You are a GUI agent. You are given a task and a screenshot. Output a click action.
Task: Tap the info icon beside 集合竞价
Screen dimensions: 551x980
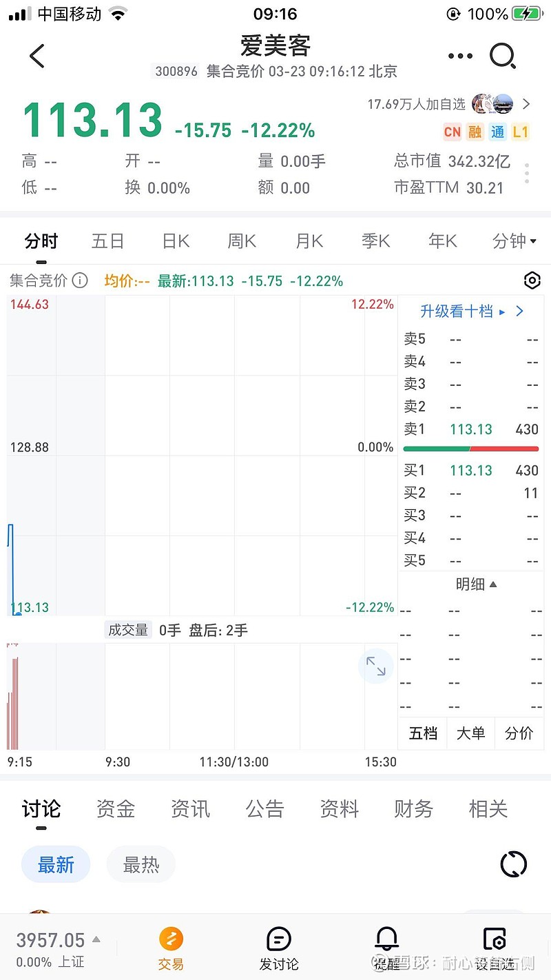click(80, 280)
